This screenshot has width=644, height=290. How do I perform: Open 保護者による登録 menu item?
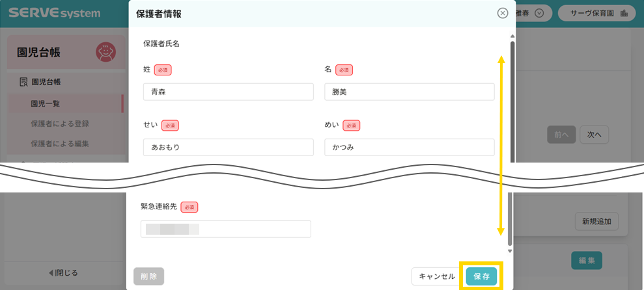tap(59, 124)
